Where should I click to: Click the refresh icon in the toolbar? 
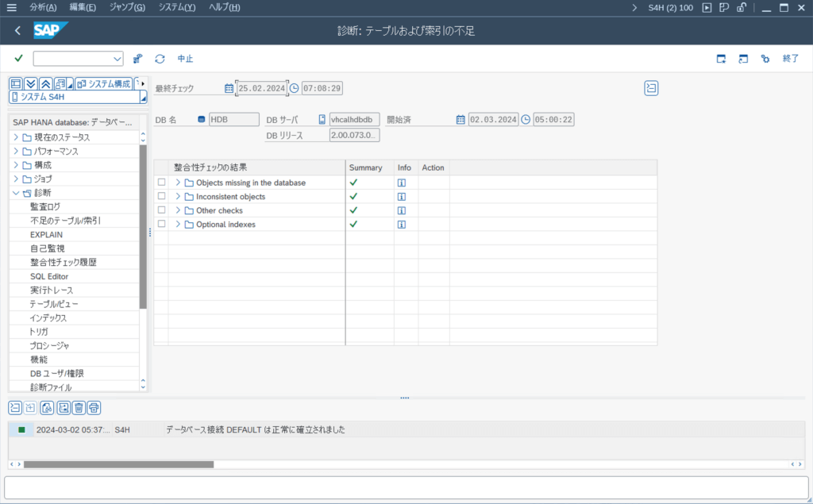pos(160,58)
